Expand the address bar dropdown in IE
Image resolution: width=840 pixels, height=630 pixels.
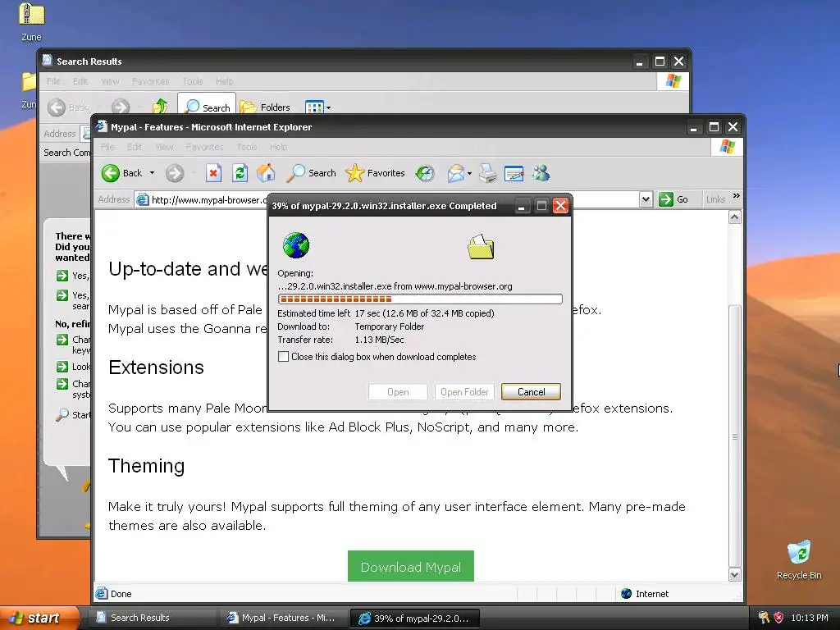coord(646,199)
